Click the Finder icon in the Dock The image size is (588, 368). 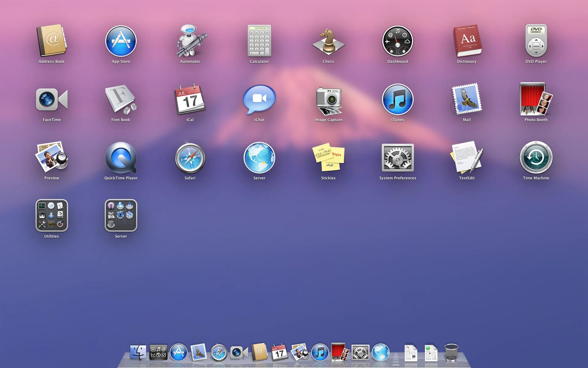tap(138, 352)
